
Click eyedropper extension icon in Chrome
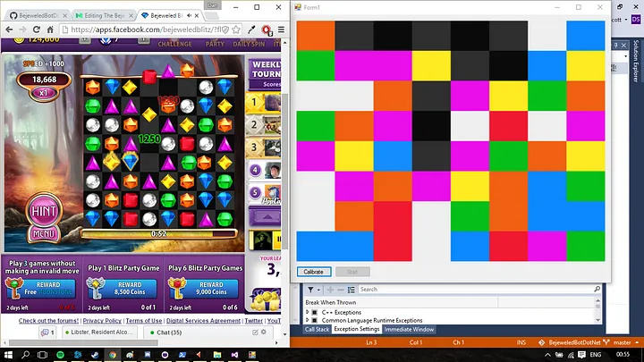click(x=251, y=29)
